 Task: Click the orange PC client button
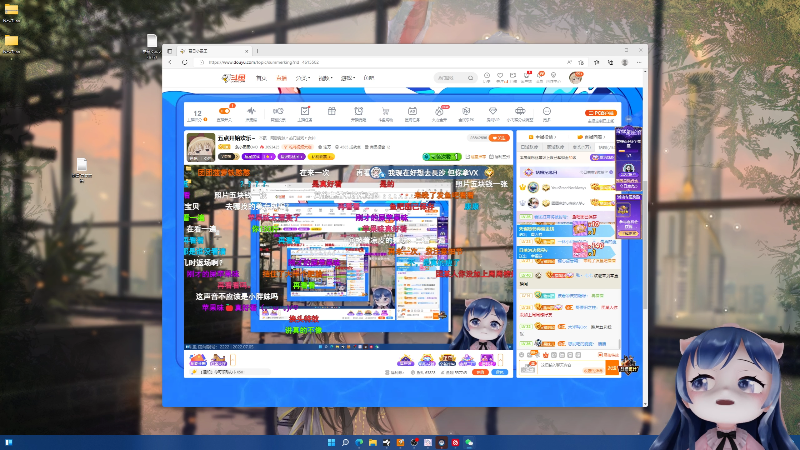pyautogui.click(x=602, y=113)
